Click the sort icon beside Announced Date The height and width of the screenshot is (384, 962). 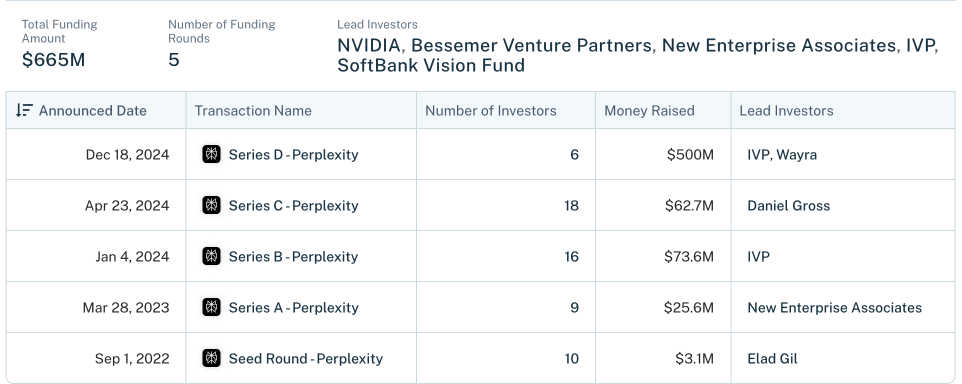pyautogui.click(x=24, y=110)
